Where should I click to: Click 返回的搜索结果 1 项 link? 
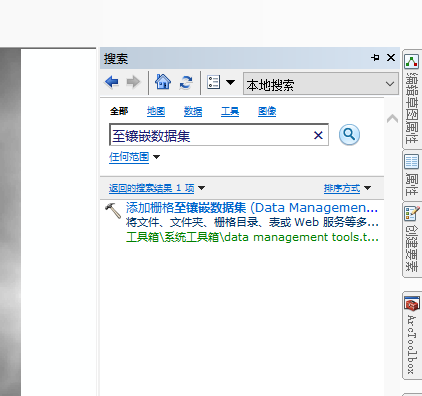(152, 188)
